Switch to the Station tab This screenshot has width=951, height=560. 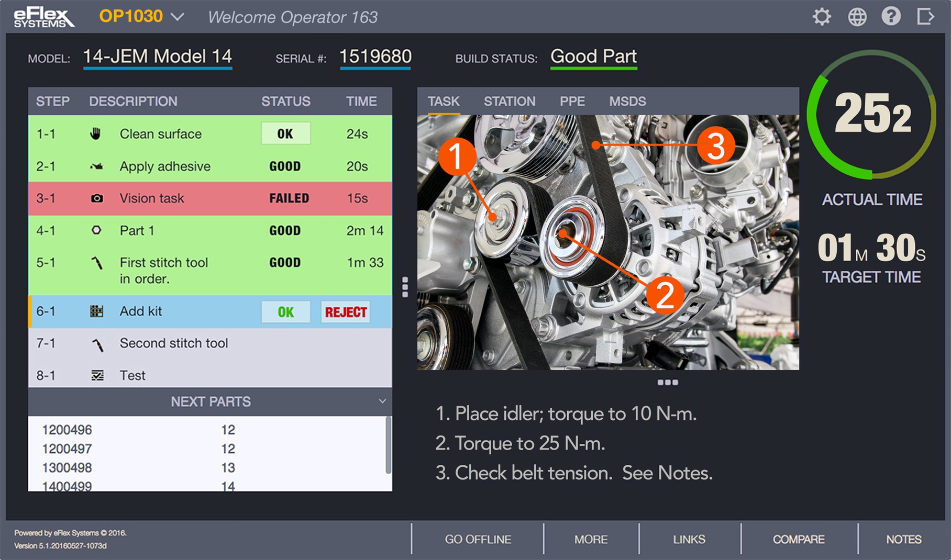click(509, 101)
